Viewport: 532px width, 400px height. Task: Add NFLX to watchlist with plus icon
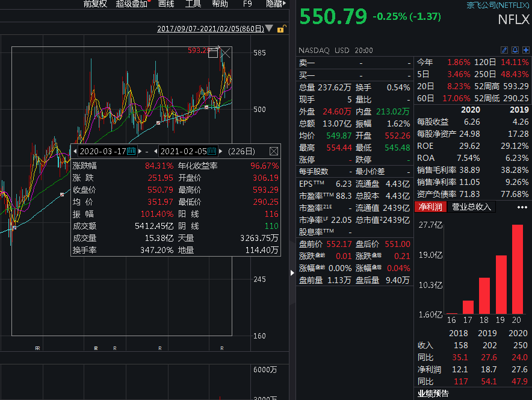click(525, 50)
